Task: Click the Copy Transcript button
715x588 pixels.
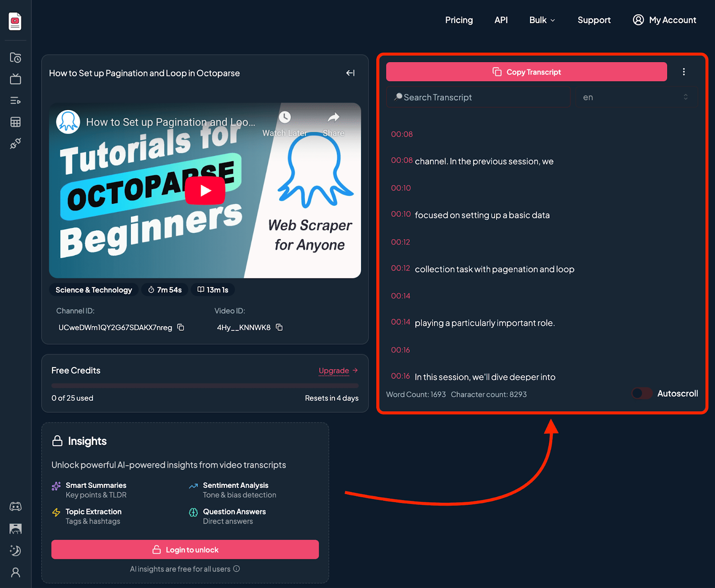Action: (x=526, y=71)
